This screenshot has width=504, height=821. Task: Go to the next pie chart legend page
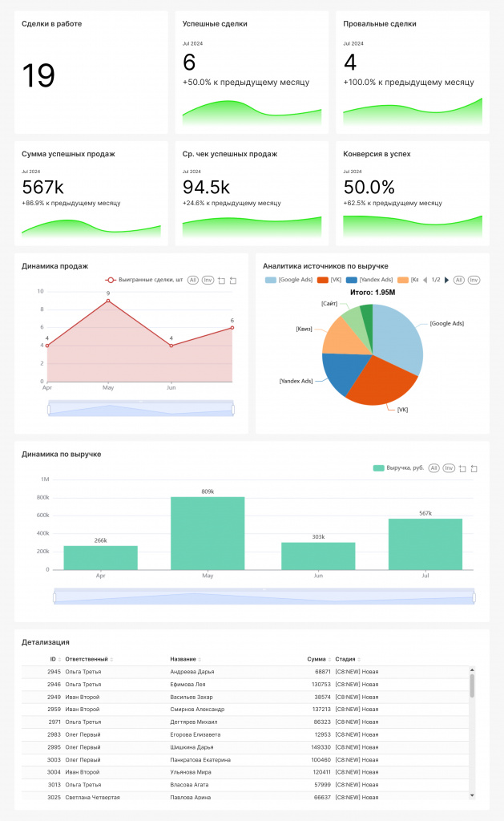tap(447, 280)
